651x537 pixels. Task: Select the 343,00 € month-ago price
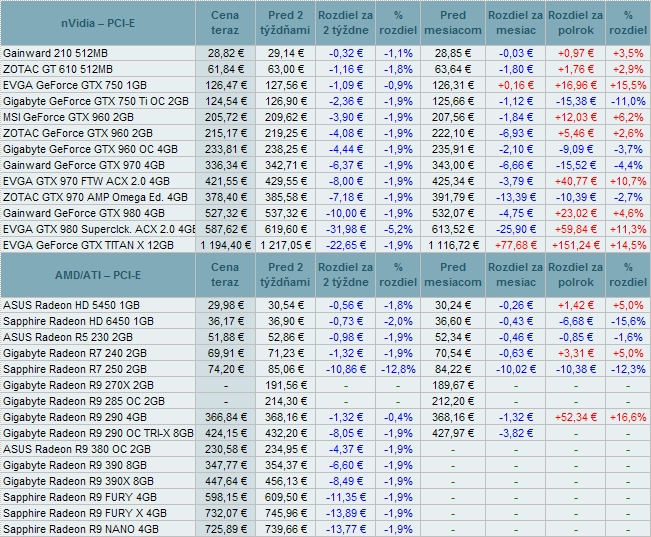[x=453, y=165]
